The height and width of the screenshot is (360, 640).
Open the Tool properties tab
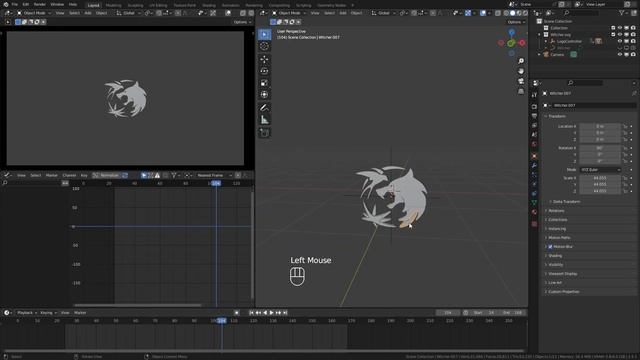534,95
